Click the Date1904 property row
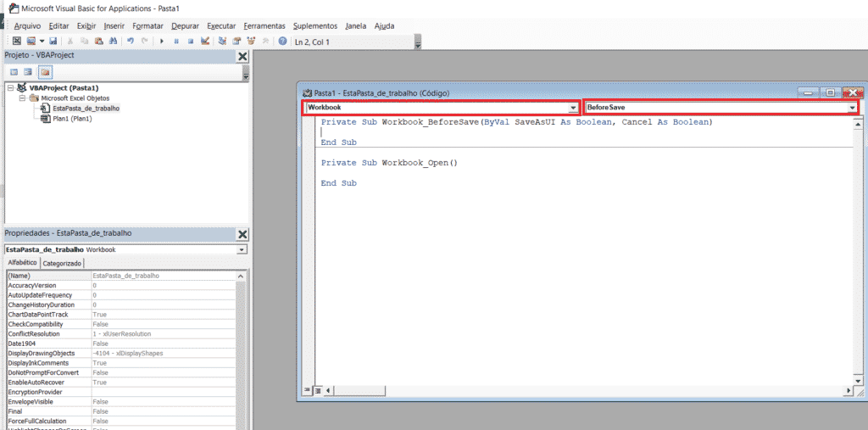Viewport: 868px width, 430px height. pos(120,343)
